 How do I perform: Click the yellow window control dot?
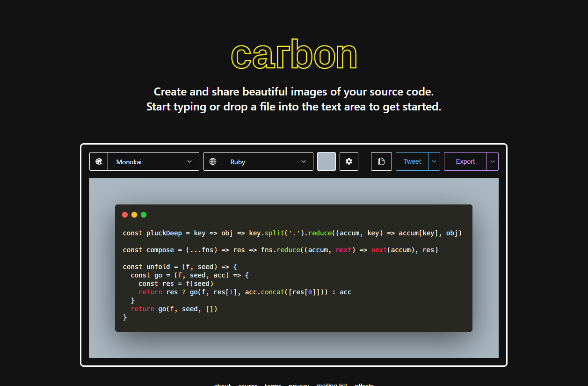pos(134,215)
